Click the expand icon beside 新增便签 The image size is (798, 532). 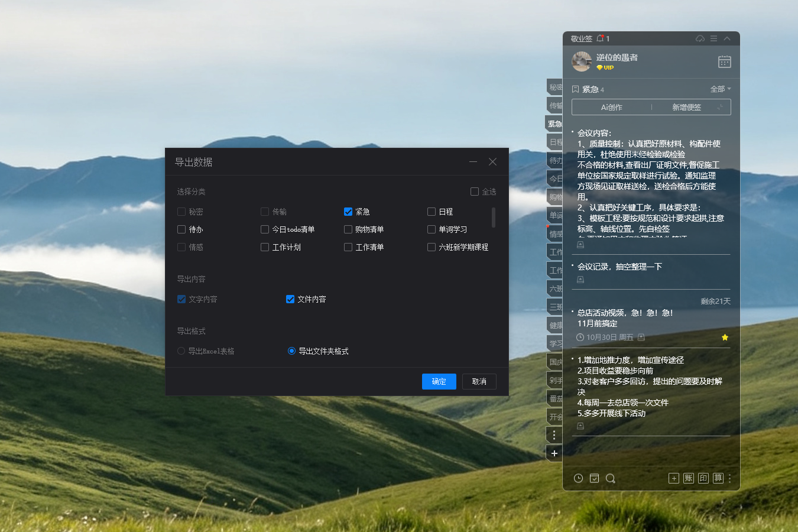coord(720,107)
